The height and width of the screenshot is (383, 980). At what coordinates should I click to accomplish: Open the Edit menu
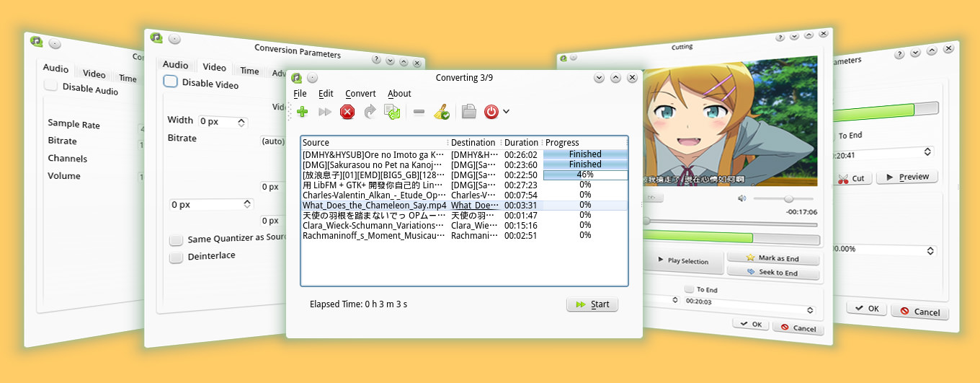(326, 94)
